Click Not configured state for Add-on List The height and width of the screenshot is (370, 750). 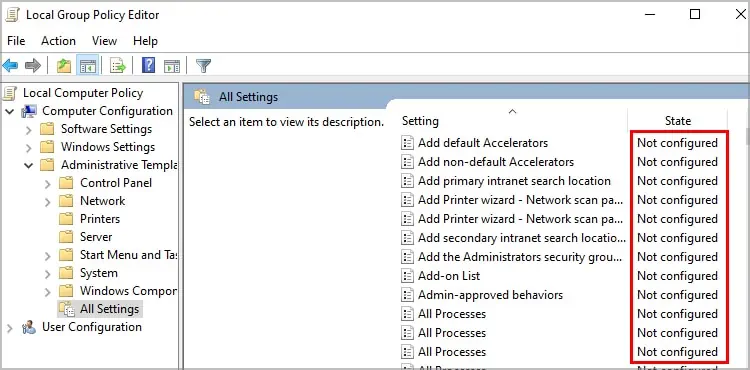tap(677, 276)
